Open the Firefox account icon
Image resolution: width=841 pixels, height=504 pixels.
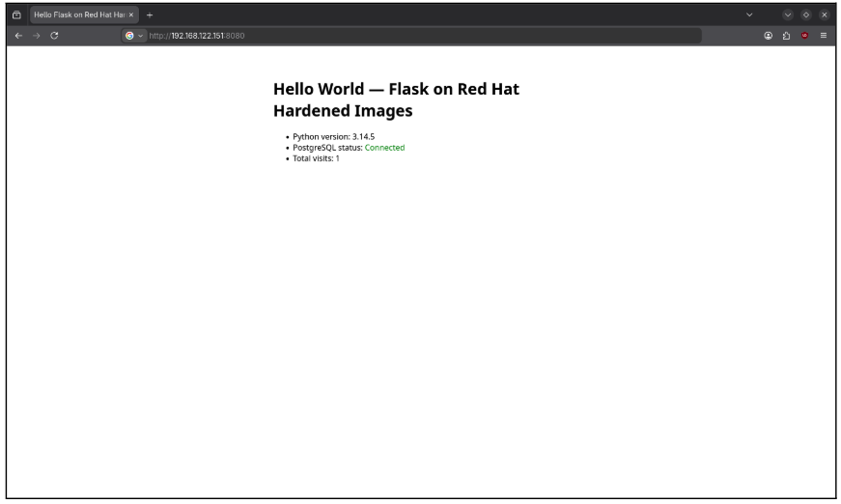pyautogui.click(x=768, y=36)
